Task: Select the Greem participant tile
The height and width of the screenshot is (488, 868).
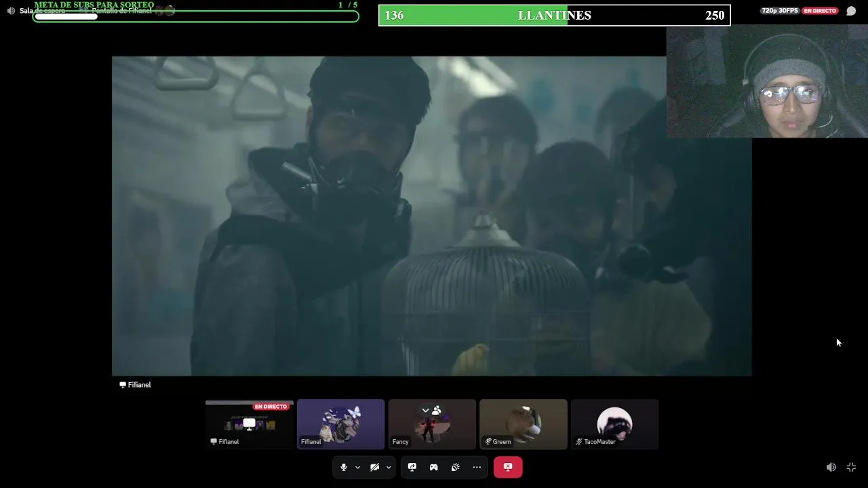Action: coord(523,424)
